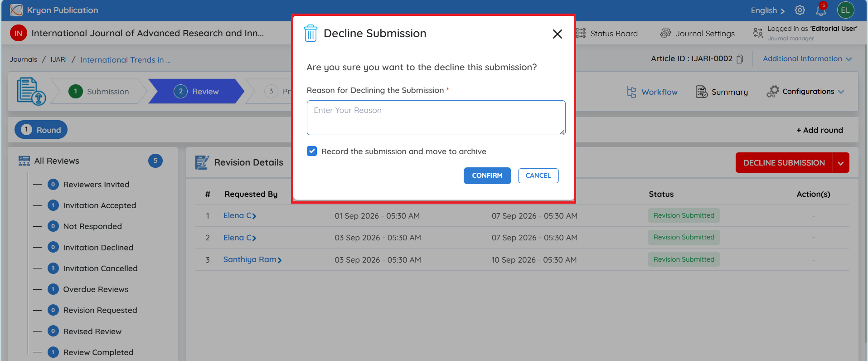This screenshot has height=361, width=868.
Task: Click the Kryon Publication logo icon
Action: coord(16,10)
